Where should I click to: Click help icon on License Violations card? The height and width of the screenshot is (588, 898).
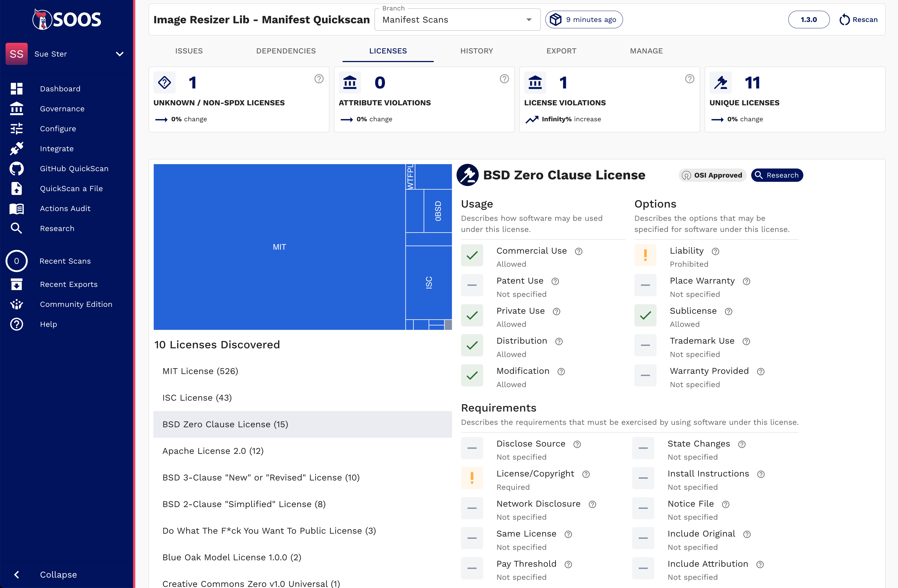click(689, 79)
